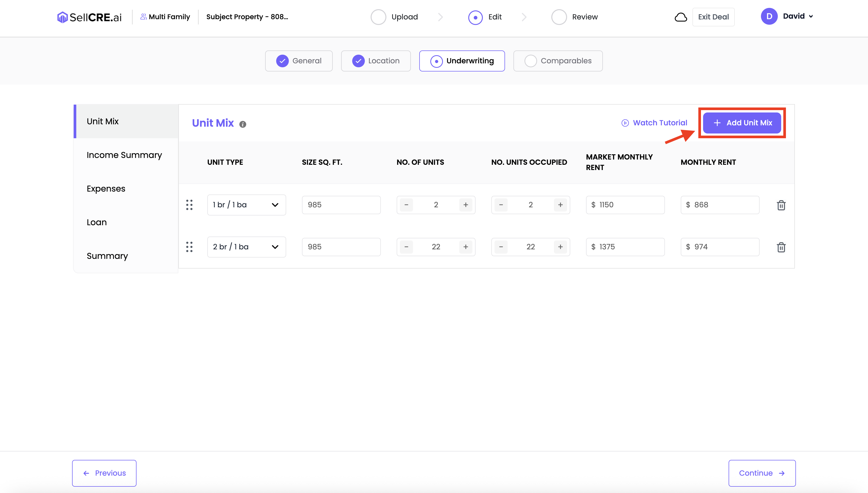Click the Unit Mix info icon
Screen dimensions: 868x493
tap(243, 124)
